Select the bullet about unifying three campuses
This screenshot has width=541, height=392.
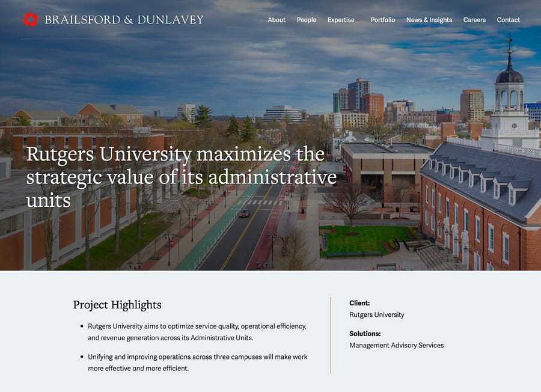tap(197, 363)
